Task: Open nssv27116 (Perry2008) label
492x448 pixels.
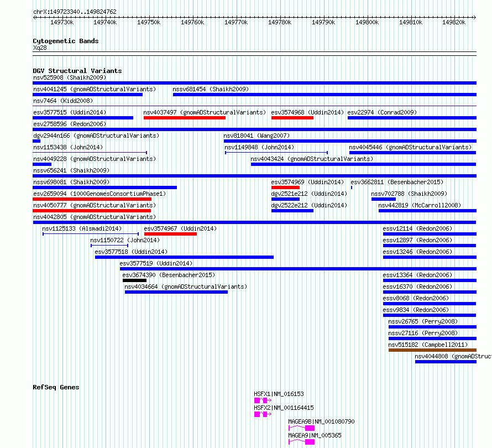Action: click(423, 333)
